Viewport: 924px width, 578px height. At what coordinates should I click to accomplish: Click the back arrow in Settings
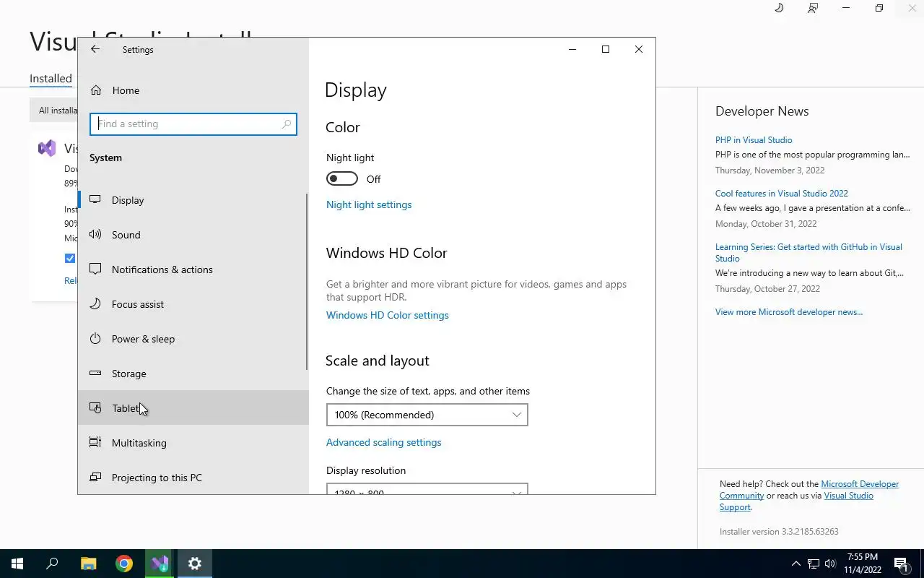[x=95, y=49]
